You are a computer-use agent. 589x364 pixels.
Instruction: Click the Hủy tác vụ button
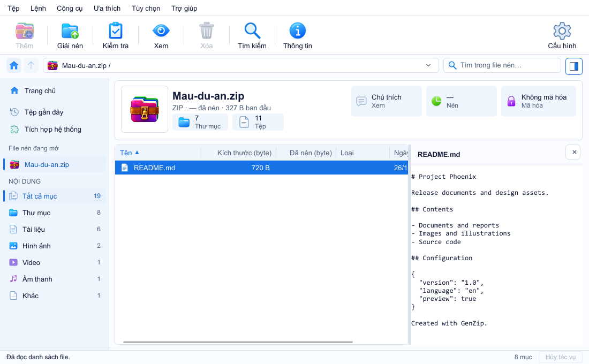(560, 357)
